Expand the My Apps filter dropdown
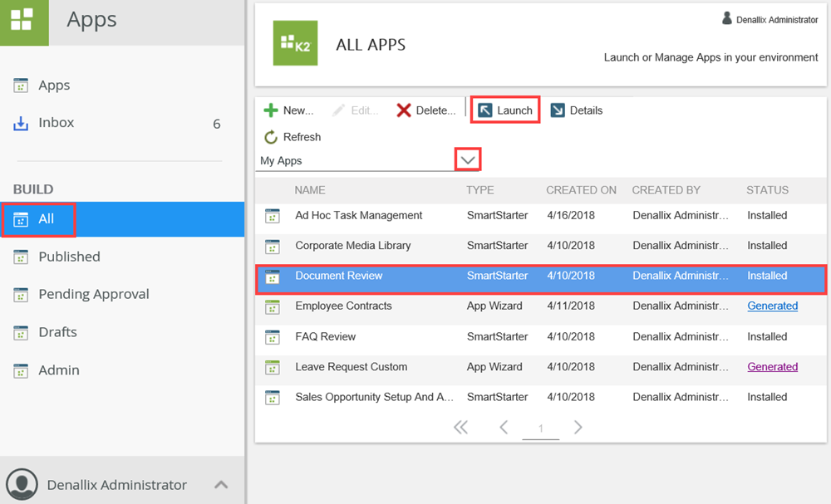The width and height of the screenshot is (831, 504). (x=469, y=159)
